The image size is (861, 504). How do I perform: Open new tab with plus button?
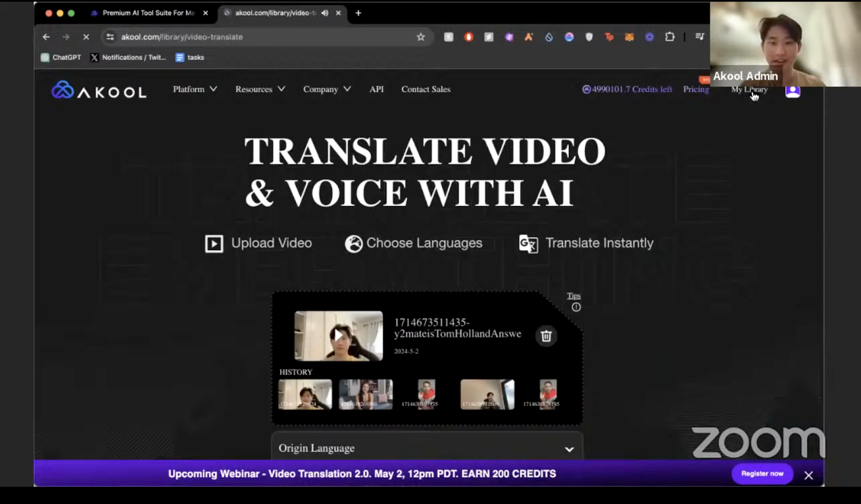pyautogui.click(x=358, y=13)
